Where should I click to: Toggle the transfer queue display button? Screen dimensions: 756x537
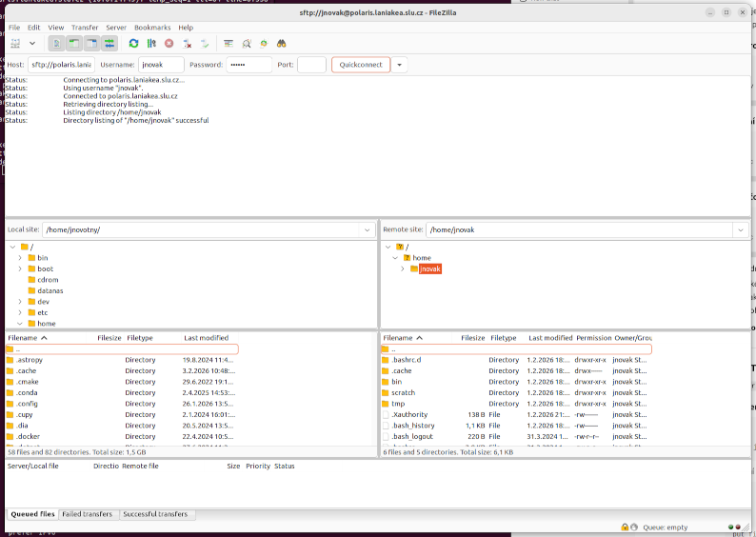109,44
